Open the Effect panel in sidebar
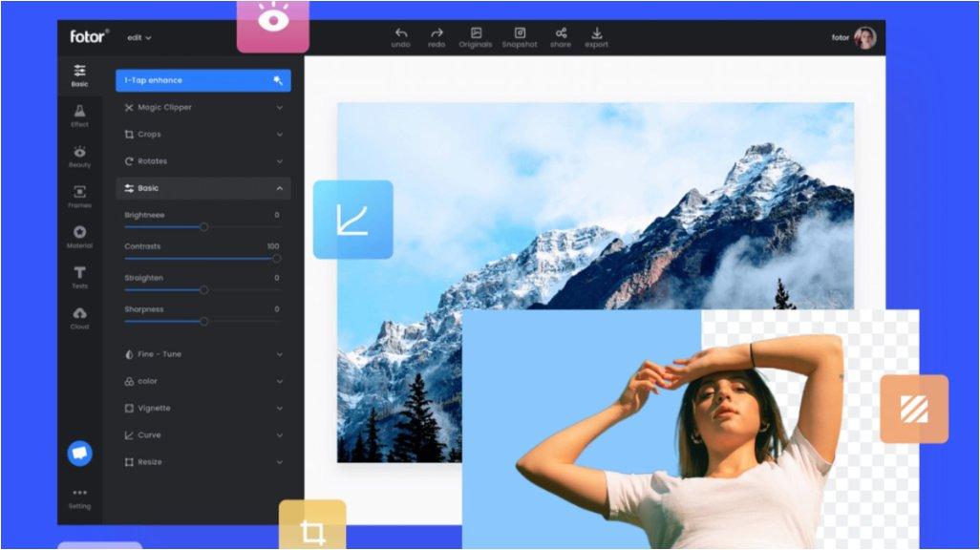980x550 pixels. click(x=79, y=116)
